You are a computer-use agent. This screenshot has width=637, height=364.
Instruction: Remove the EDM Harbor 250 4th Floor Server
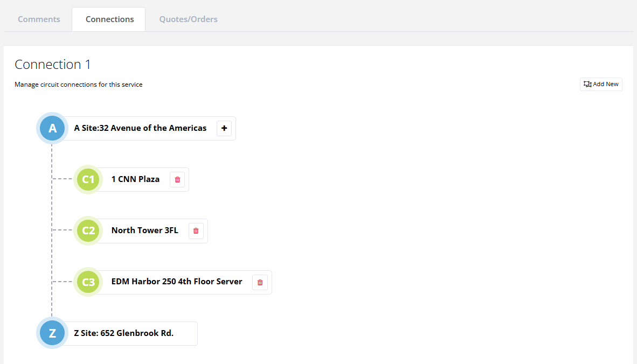coord(260,282)
